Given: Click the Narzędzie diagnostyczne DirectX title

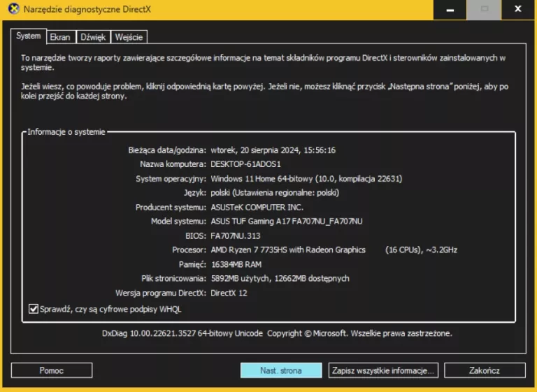Looking at the screenshot, I should click(87, 9).
